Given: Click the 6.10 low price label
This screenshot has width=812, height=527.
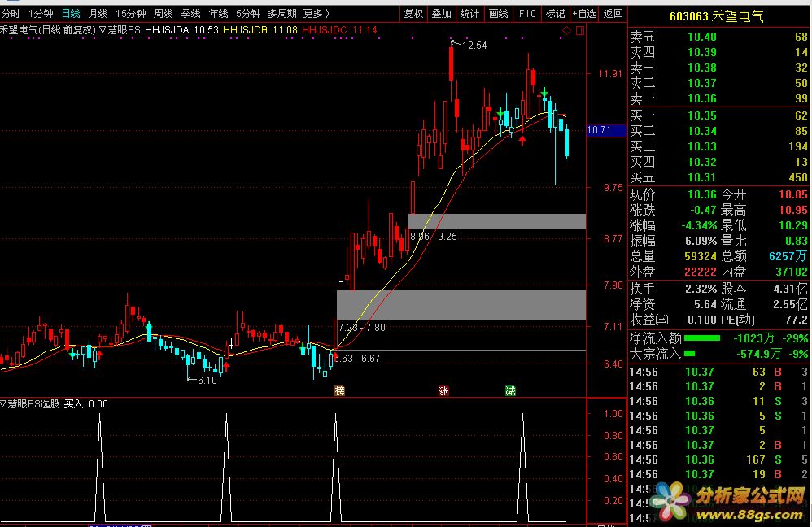Looking at the screenshot, I should pos(207,381).
